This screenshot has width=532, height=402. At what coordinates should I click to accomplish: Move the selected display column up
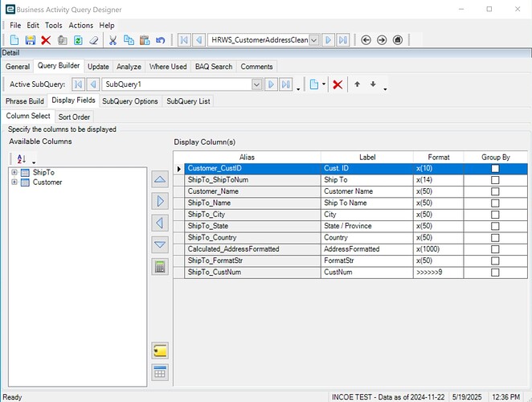tap(160, 179)
